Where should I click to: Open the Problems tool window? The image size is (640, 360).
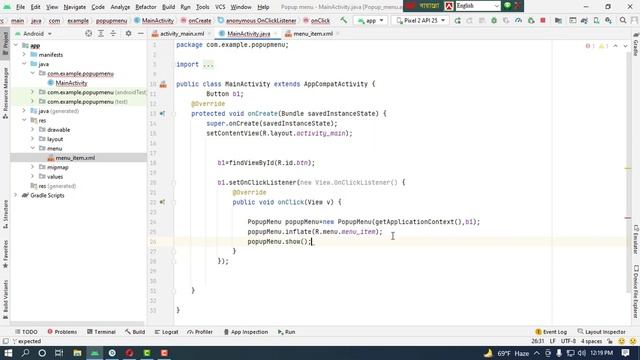click(62, 332)
